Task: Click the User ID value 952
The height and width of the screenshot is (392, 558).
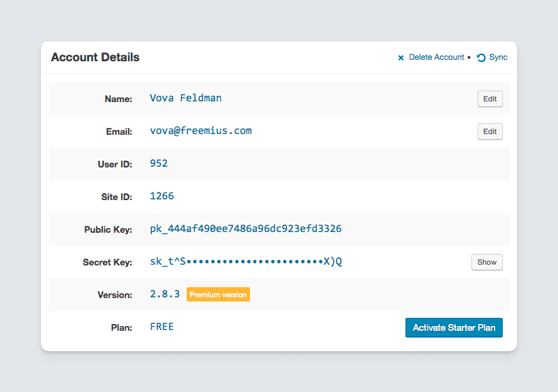Action: (x=158, y=163)
